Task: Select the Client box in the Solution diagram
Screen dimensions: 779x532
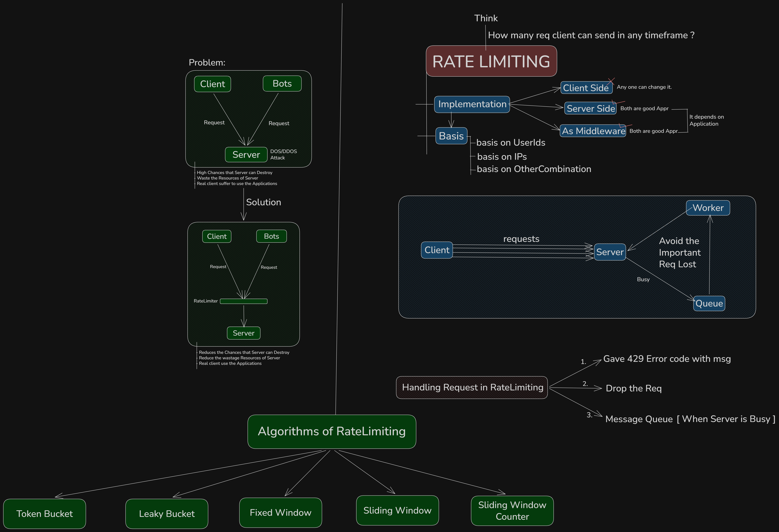Action: pyautogui.click(x=217, y=236)
